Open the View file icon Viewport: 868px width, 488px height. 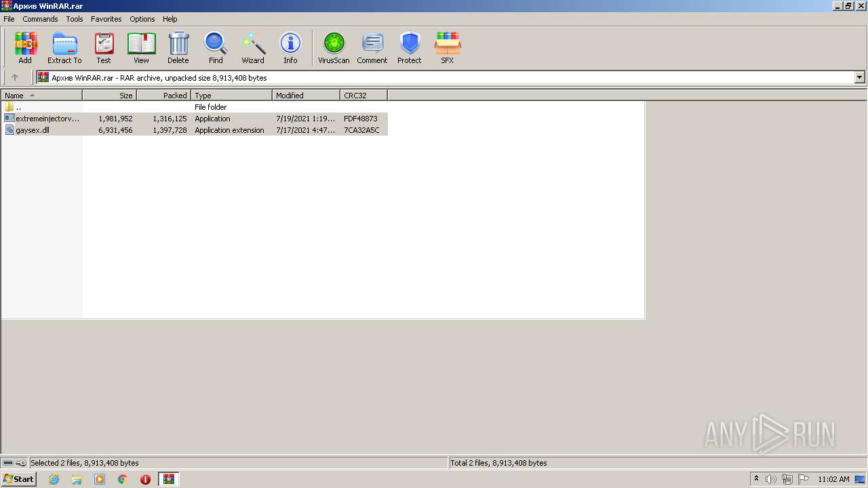point(141,44)
